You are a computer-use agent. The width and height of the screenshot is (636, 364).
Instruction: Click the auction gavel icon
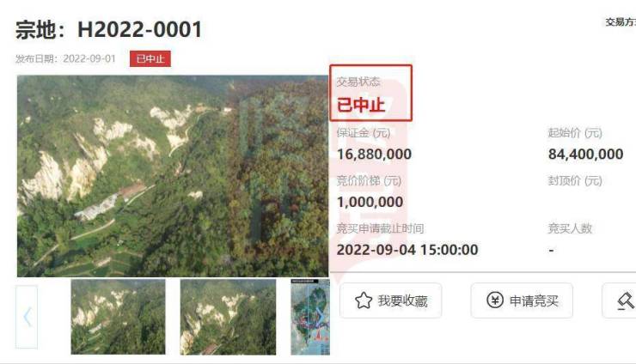626,301
